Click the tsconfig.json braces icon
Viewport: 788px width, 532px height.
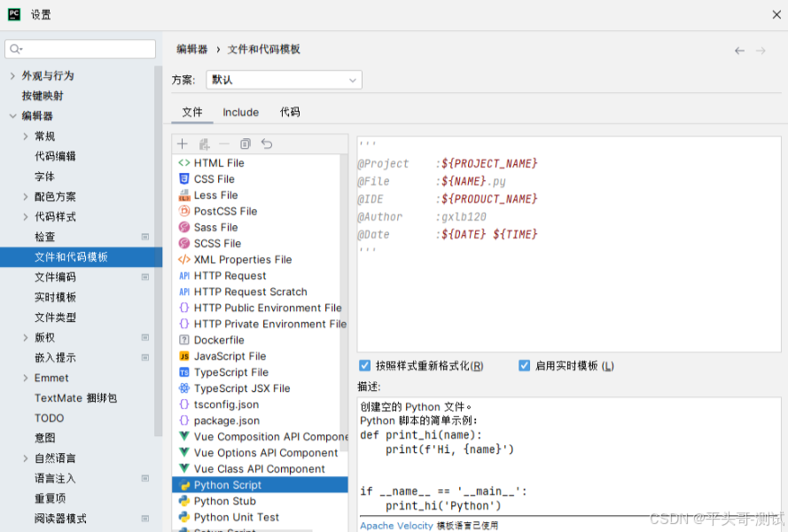[184, 404]
